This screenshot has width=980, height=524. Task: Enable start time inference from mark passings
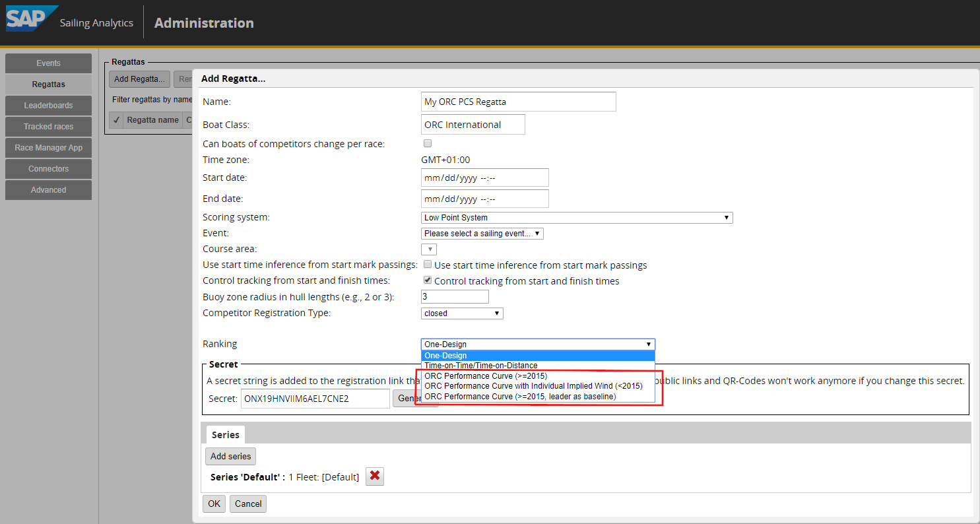coord(428,265)
